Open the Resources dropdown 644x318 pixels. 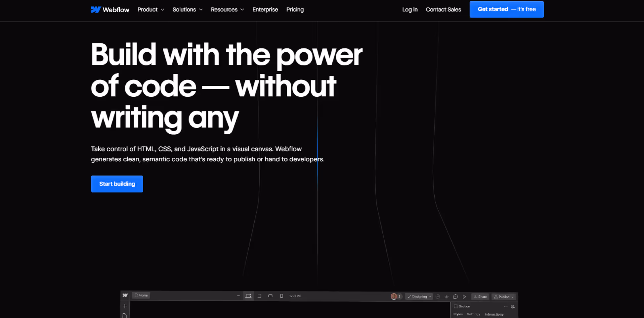pyautogui.click(x=228, y=10)
